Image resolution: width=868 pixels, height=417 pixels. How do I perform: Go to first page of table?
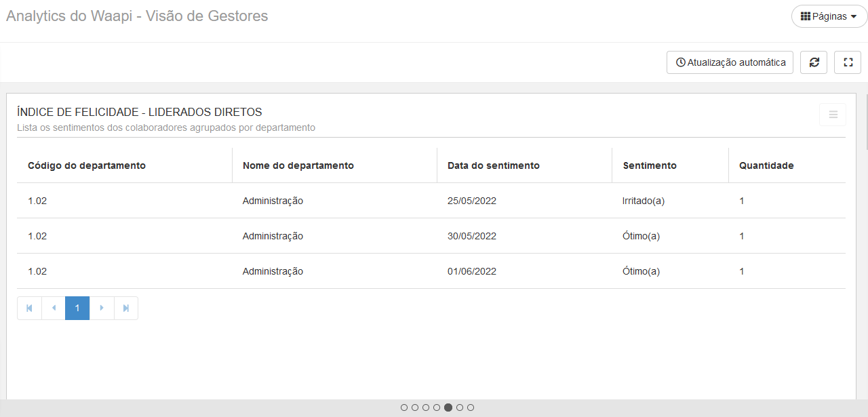point(29,308)
